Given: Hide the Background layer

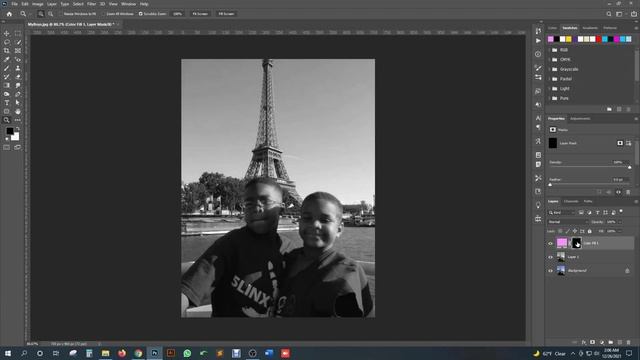Looking at the screenshot, I should click(550, 271).
